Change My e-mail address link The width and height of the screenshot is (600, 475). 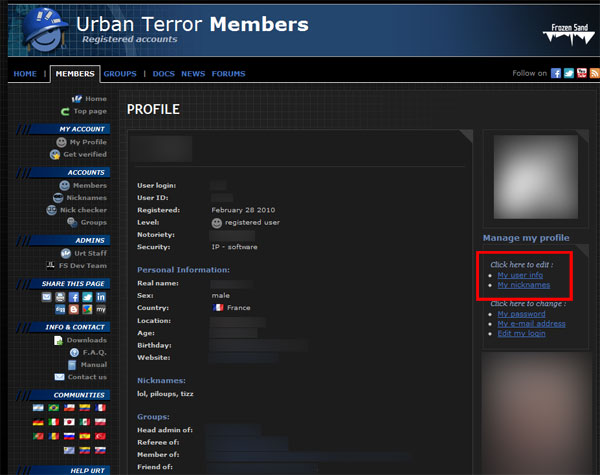point(532,324)
